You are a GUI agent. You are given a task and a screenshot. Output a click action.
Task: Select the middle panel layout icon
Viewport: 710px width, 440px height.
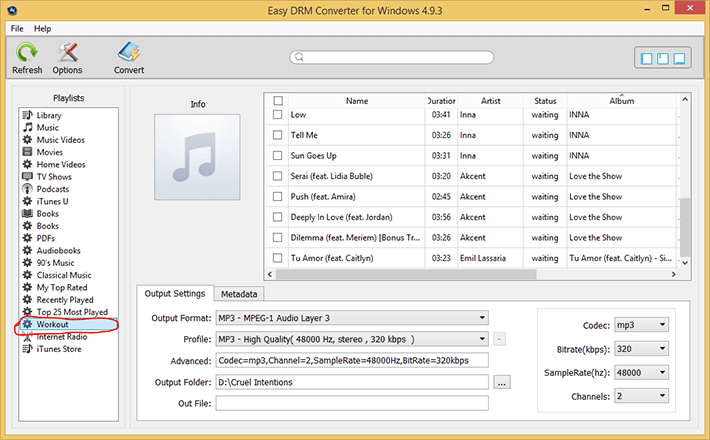click(x=663, y=58)
